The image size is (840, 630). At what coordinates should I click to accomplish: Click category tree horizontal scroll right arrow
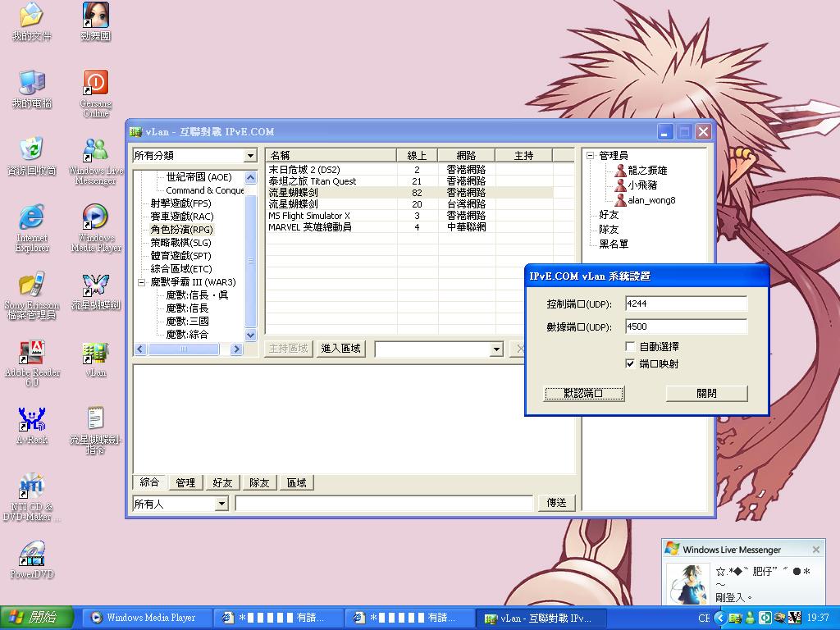click(x=236, y=349)
